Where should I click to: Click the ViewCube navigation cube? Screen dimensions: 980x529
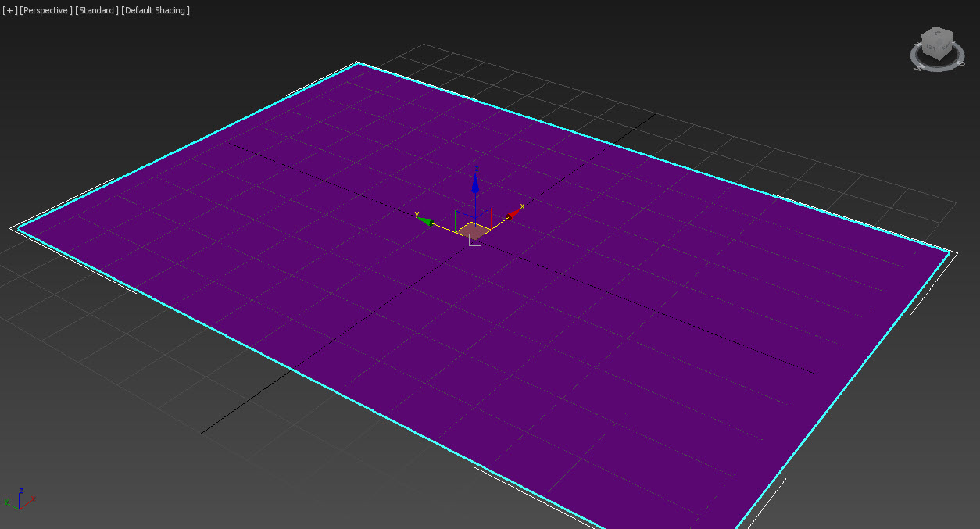(x=936, y=44)
